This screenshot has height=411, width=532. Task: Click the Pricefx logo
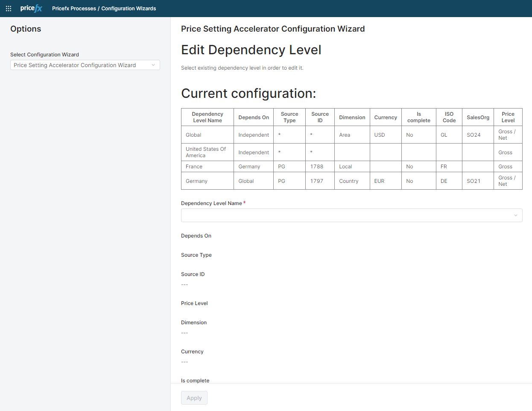(x=31, y=9)
